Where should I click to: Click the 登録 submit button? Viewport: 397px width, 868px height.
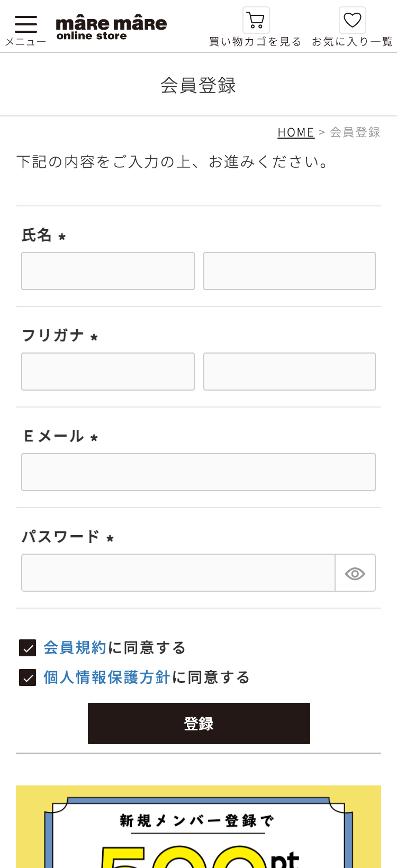198,724
